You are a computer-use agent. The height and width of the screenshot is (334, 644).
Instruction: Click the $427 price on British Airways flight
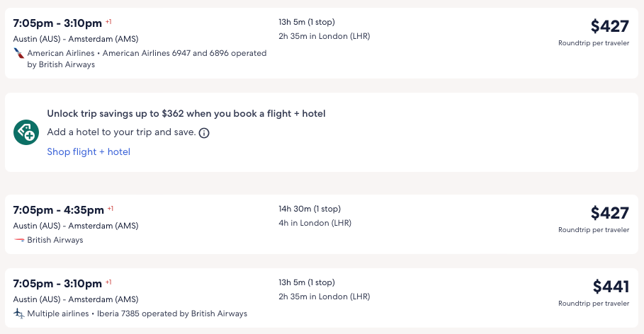[609, 213]
